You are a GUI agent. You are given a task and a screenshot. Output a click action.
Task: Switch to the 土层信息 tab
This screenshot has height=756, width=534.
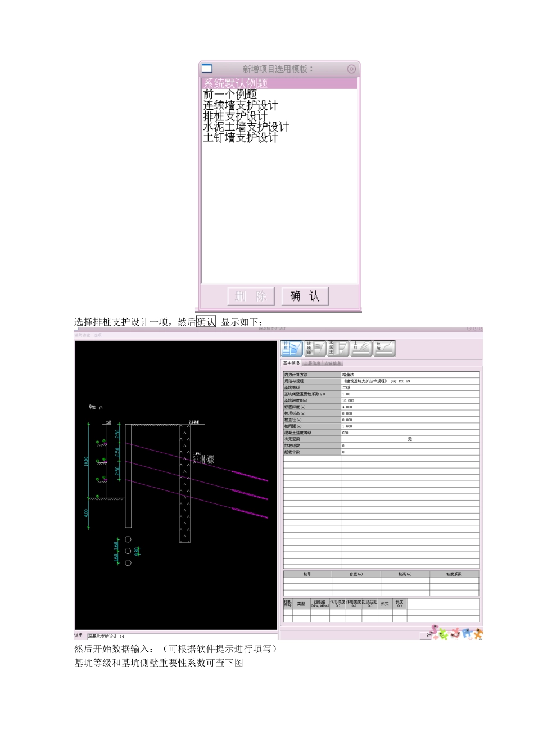[312, 363]
